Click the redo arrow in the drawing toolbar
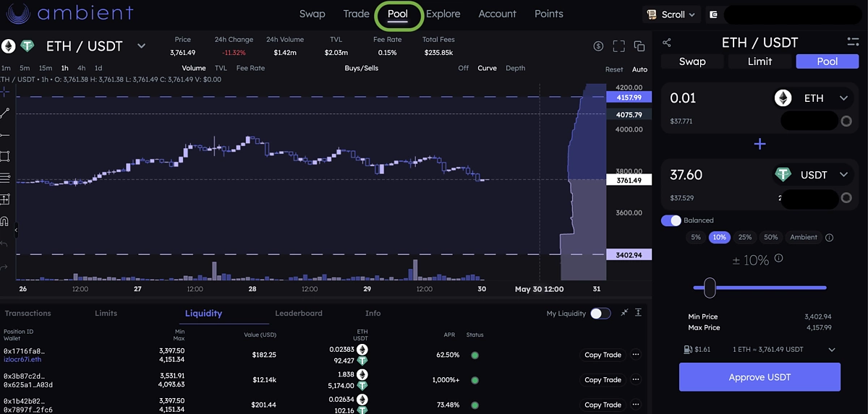This screenshot has height=414, width=868. [x=5, y=267]
